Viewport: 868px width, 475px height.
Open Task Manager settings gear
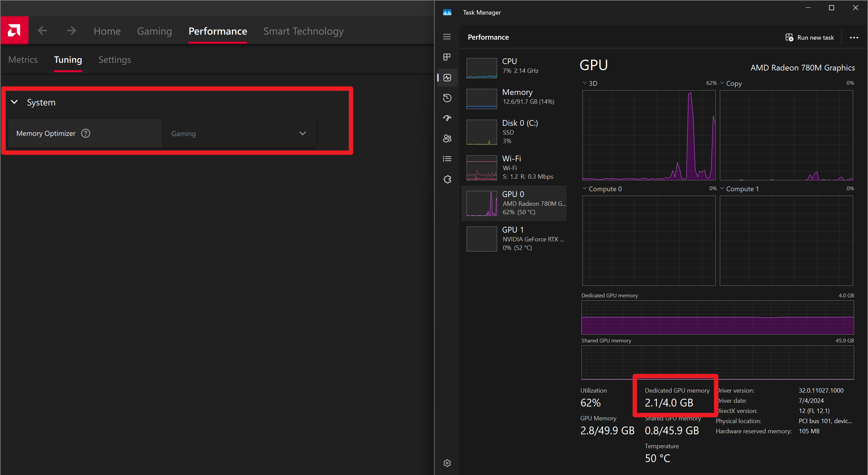click(x=447, y=463)
